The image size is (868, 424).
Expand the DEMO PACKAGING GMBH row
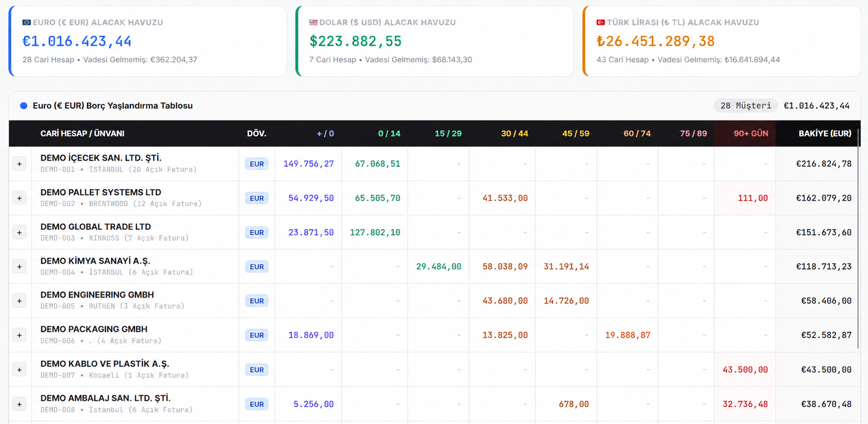tap(19, 335)
